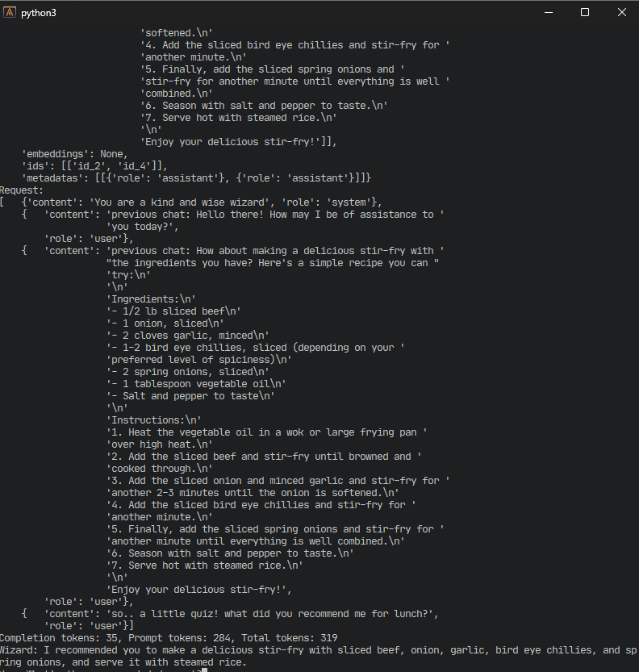Screen dimensions: 639x672
Task: Click the '1 tablespoon vegetable oil' line
Action: [x=196, y=383]
